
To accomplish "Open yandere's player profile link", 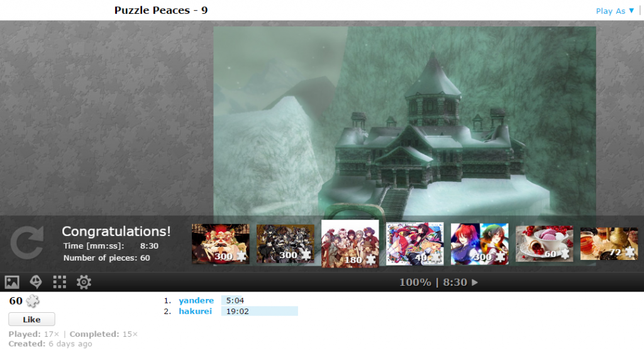I will (x=196, y=301).
